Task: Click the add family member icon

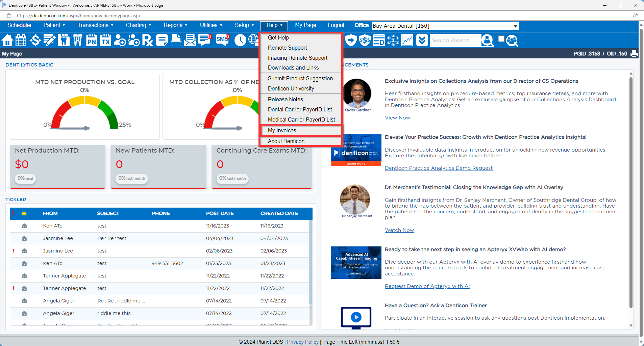Action: (134, 41)
